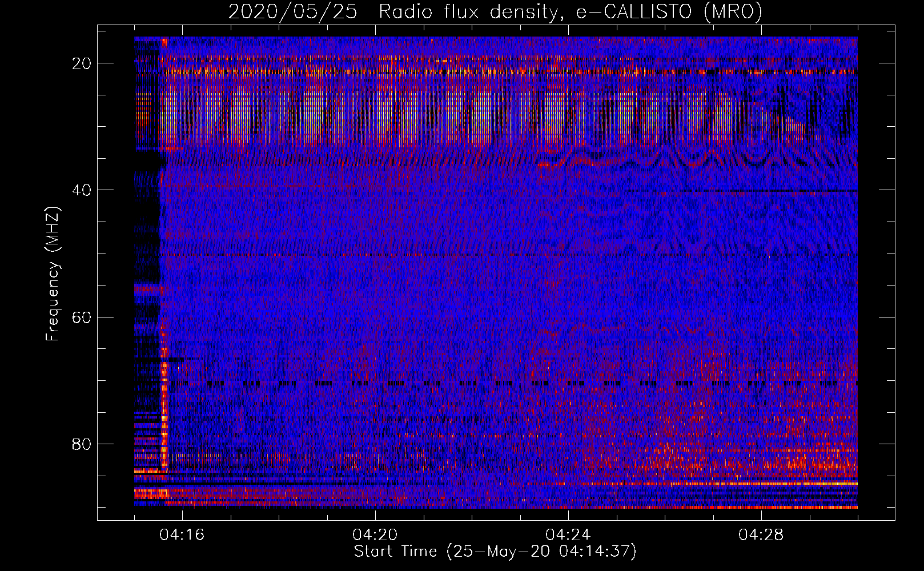The width and height of the screenshot is (924, 571).
Task: Click the '40' frequency tick label
Action: [82, 190]
